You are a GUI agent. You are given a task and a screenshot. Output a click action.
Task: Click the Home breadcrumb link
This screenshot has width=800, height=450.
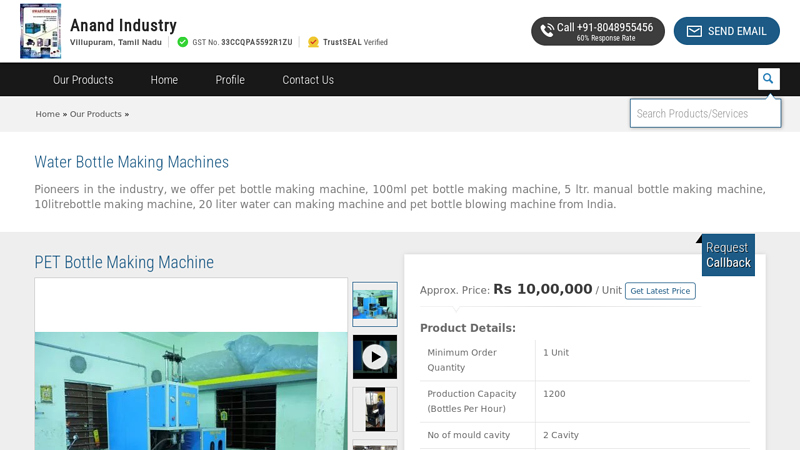pyautogui.click(x=47, y=114)
